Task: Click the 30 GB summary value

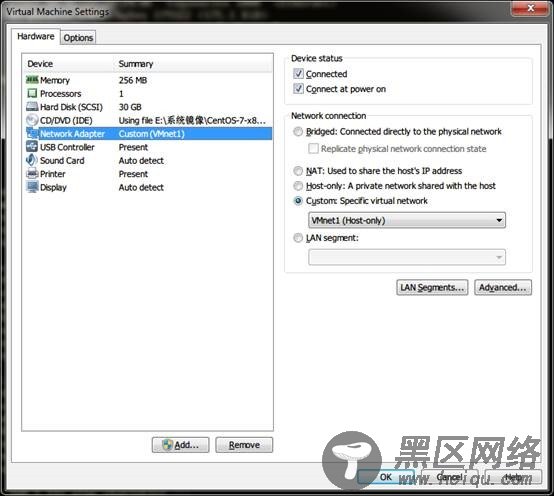Action: tap(130, 107)
